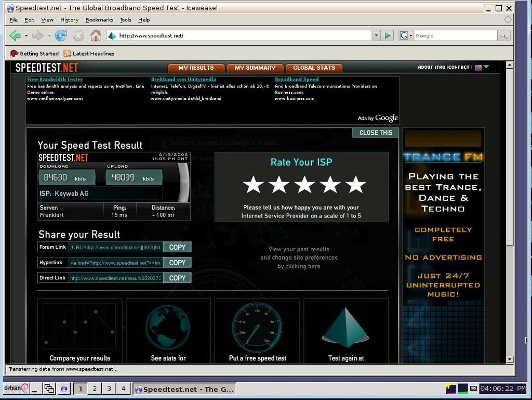
Task: Click the Compare your results graph icon
Action: 79,326
